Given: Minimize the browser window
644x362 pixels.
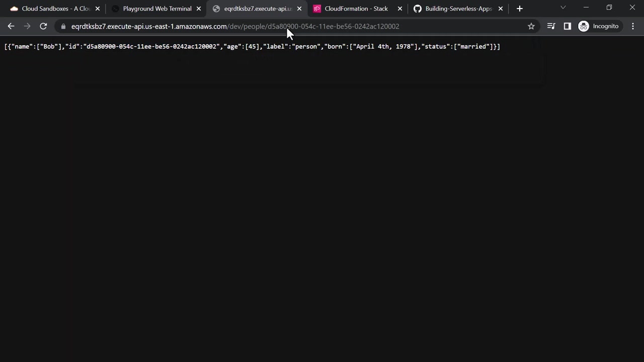Looking at the screenshot, I should pyautogui.click(x=586, y=8).
